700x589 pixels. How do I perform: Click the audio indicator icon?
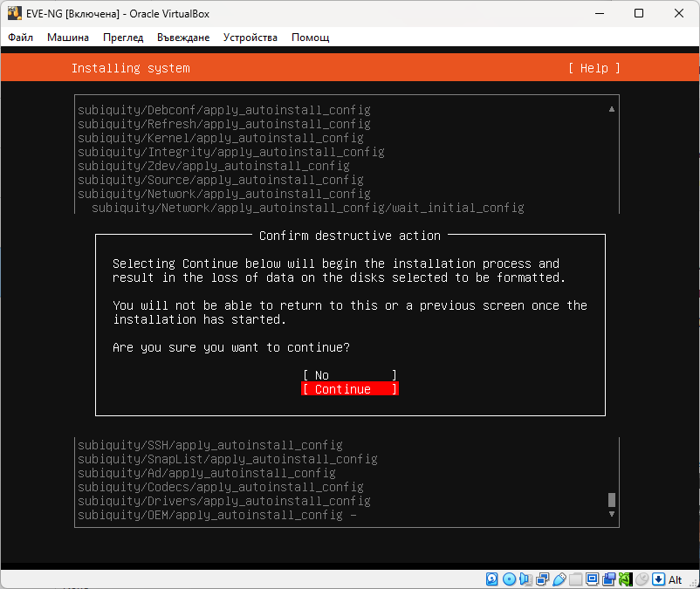pos(525,579)
